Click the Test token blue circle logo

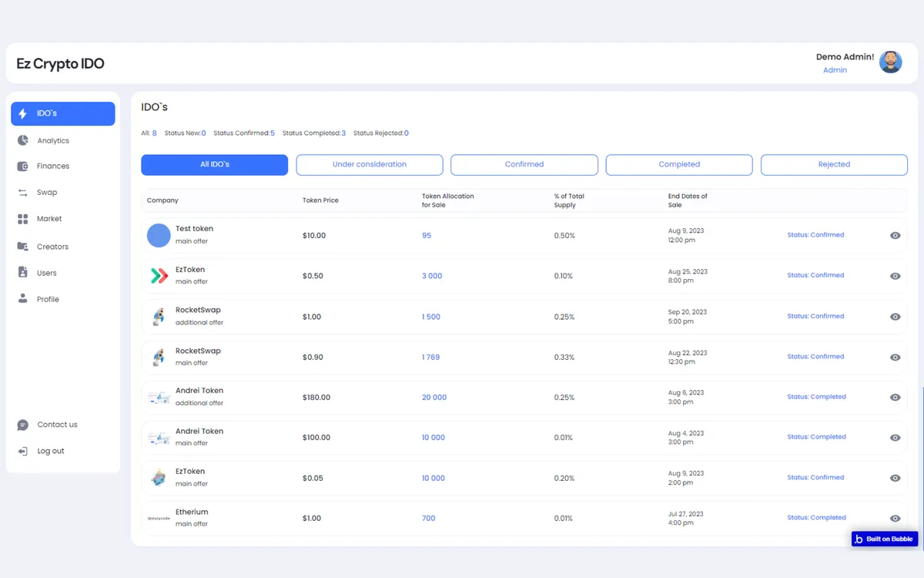tap(159, 235)
